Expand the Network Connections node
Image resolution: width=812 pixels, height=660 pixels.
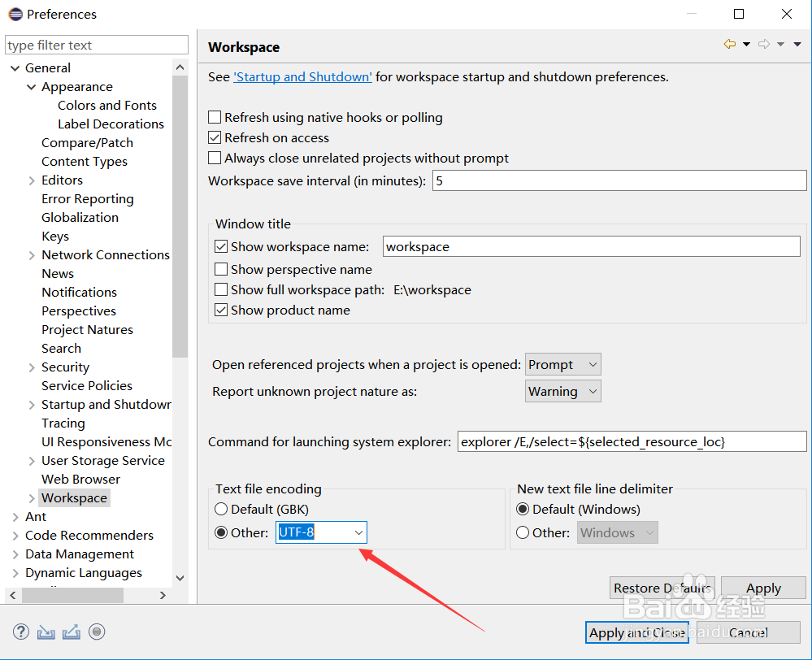point(32,255)
